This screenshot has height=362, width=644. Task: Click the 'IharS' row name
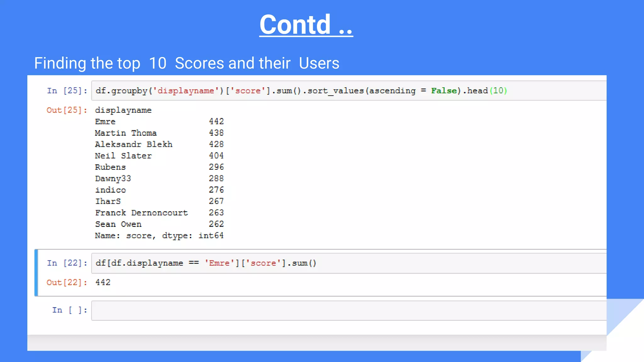pos(108,201)
